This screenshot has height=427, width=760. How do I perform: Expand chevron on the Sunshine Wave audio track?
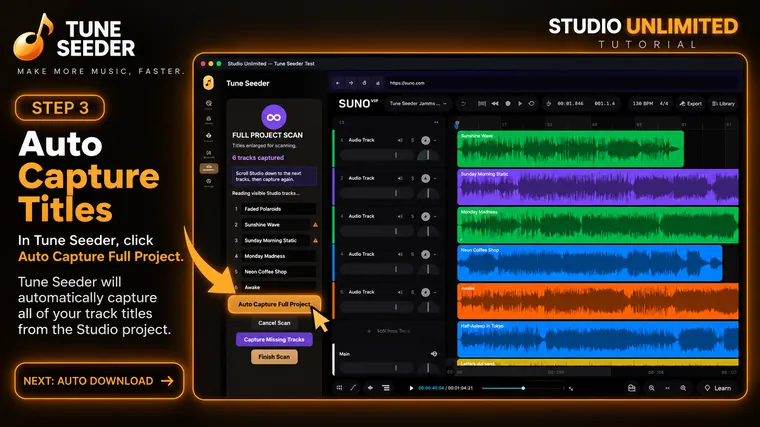pyautogui.click(x=435, y=140)
